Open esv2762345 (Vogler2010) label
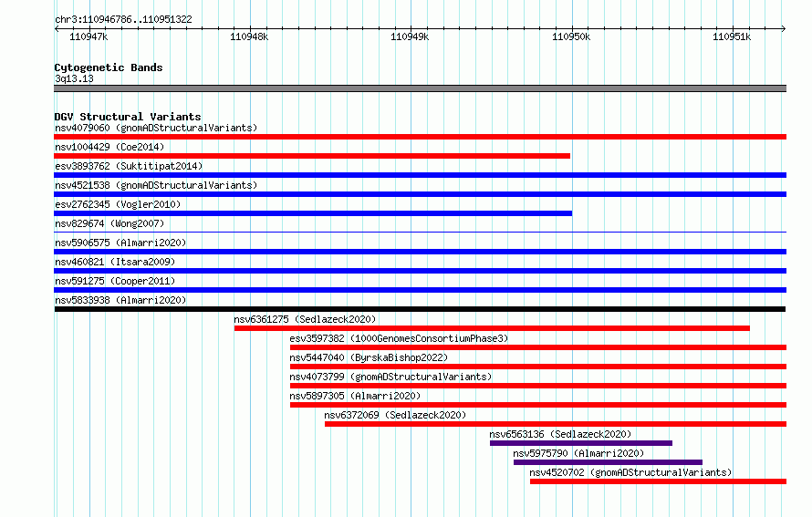This screenshot has height=517, width=812. coord(118,204)
